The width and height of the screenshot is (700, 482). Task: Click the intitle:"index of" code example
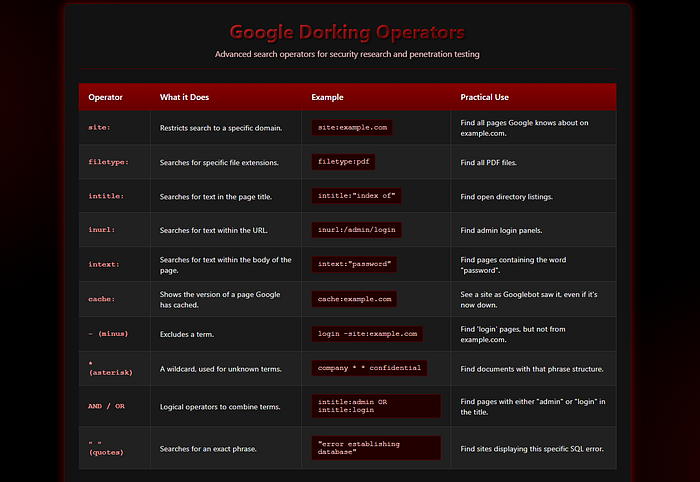pyautogui.click(x=356, y=196)
